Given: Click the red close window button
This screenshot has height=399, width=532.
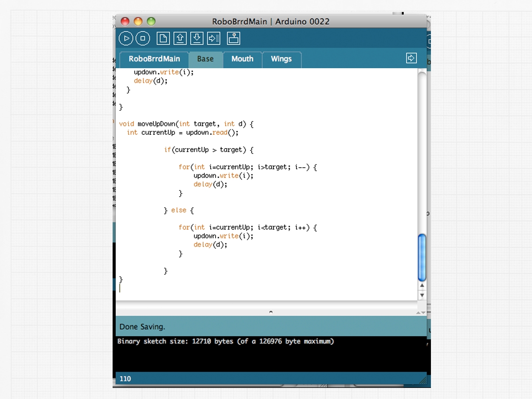Looking at the screenshot, I should (125, 21).
